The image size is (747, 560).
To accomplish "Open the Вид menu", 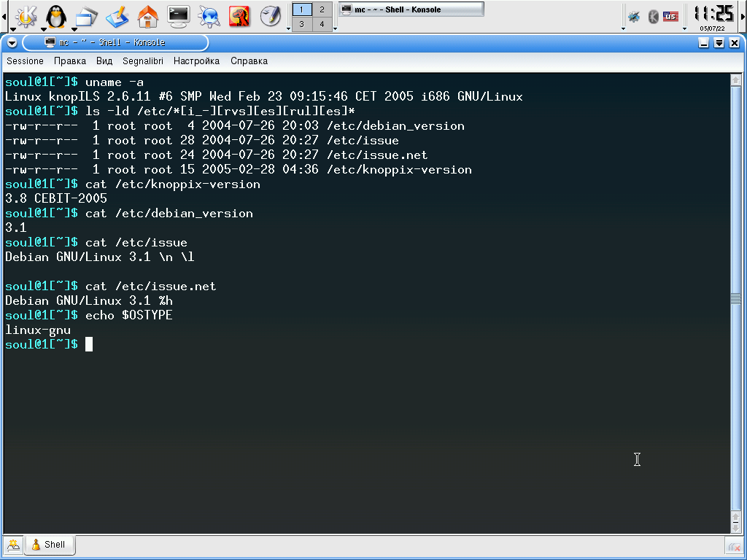I will pyautogui.click(x=104, y=61).
